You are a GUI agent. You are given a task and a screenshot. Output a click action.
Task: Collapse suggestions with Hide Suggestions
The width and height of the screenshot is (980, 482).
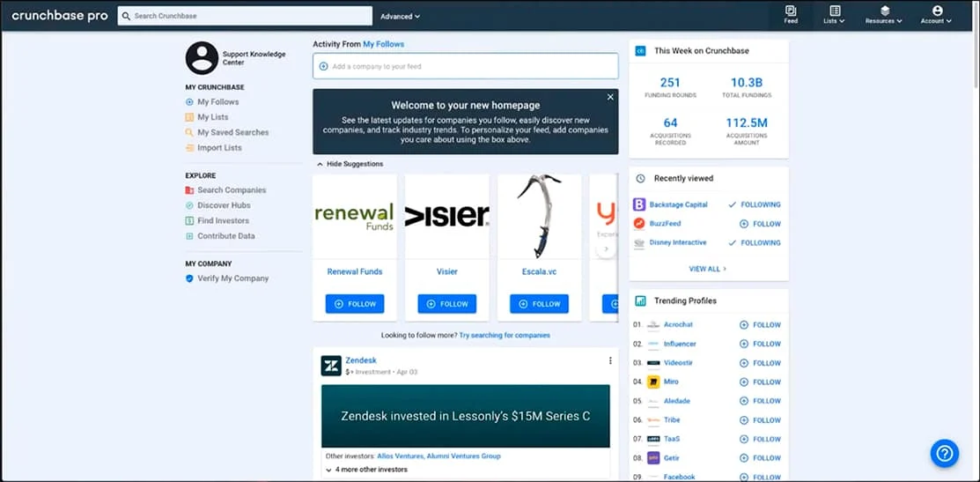[350, 164]
